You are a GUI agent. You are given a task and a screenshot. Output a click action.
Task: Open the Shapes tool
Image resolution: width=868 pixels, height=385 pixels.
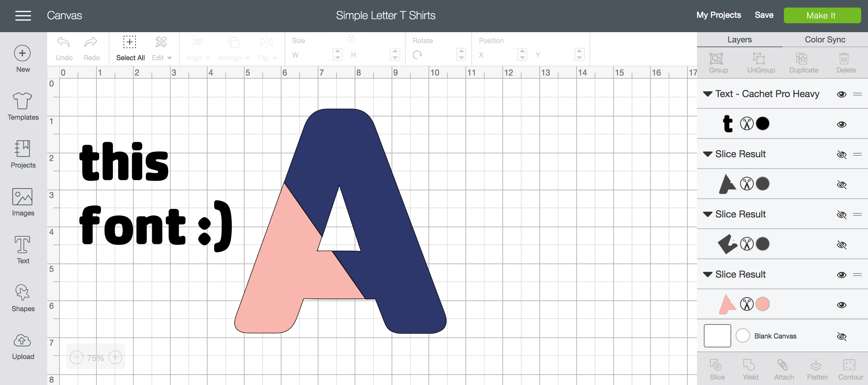(x=22, y=292)
